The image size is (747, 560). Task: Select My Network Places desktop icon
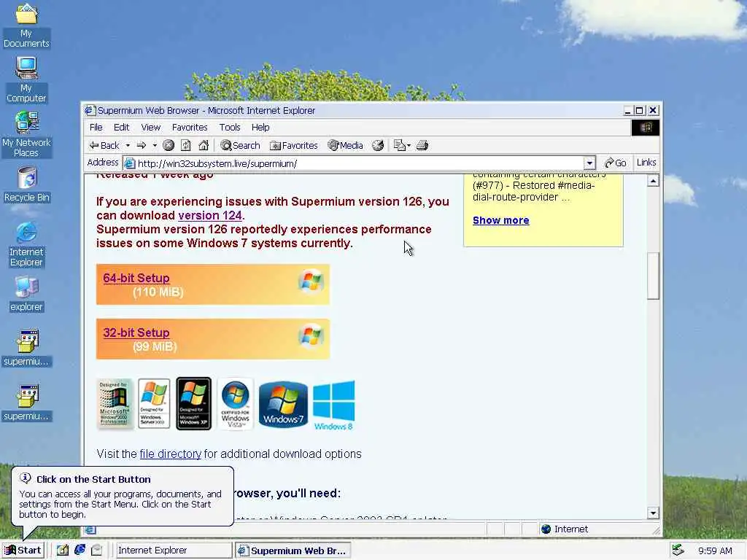[26, 134]
